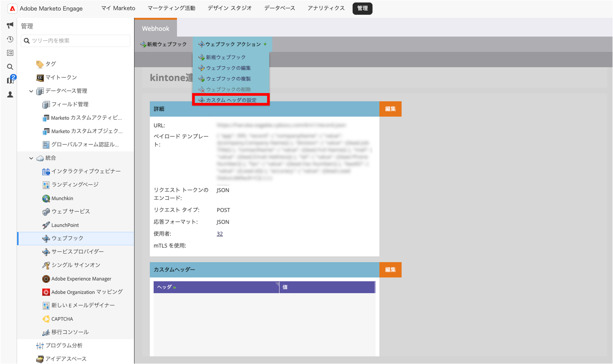Click the 値 column header
Screen dimensions: 613x364
[327, 287]
